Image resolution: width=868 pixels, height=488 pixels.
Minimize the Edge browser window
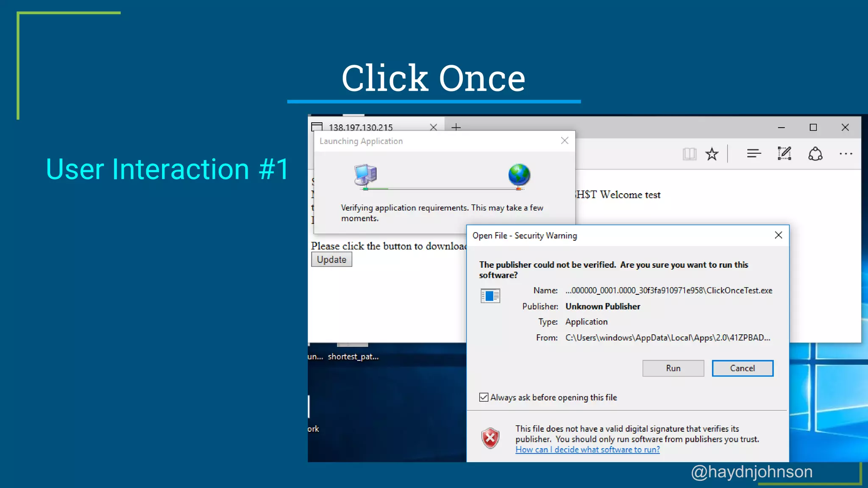click(x=782, y=127)
